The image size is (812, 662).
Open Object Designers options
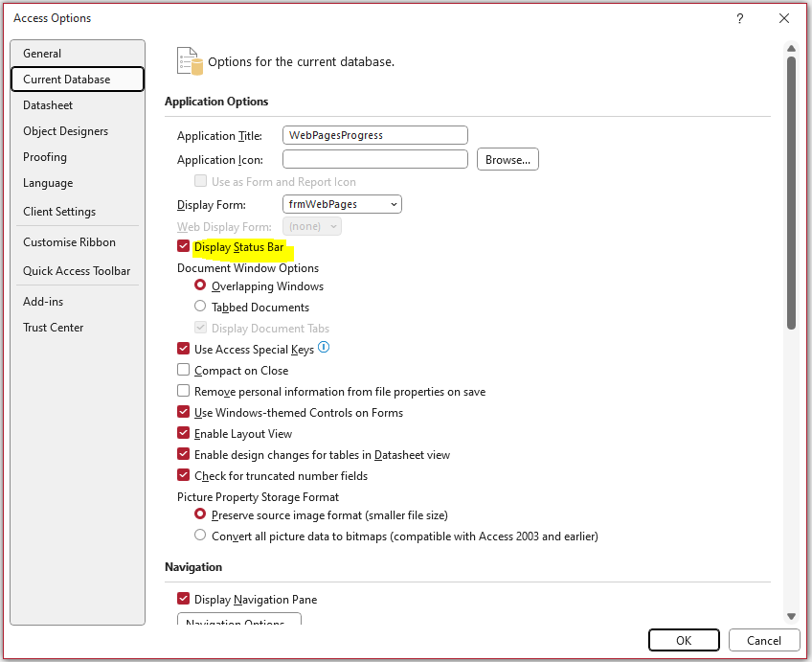tap(78, 131)
